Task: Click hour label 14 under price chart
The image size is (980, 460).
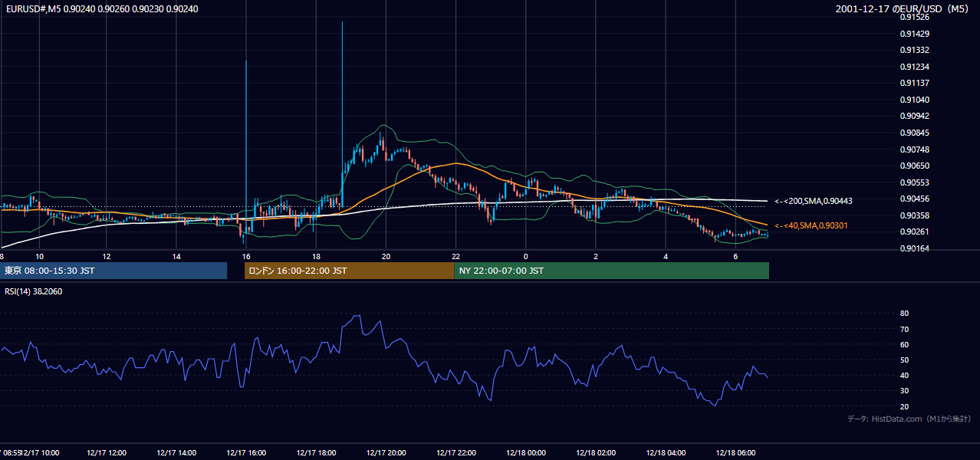Action: click(x=176, y=256)
